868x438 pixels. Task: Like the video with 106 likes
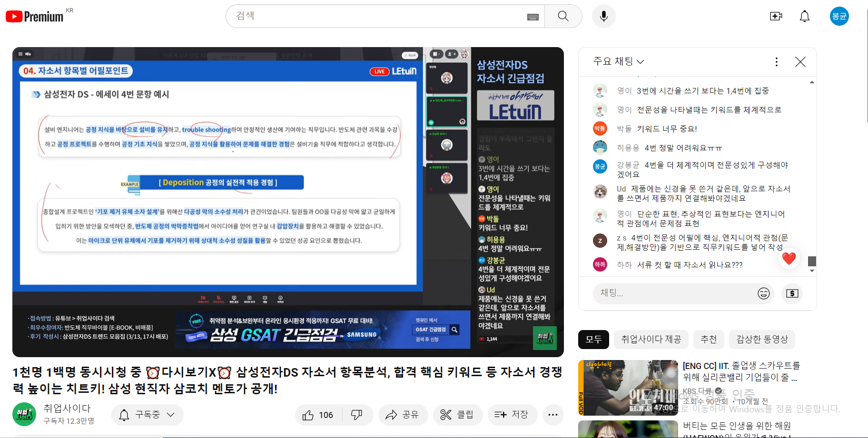click(317, 415)
